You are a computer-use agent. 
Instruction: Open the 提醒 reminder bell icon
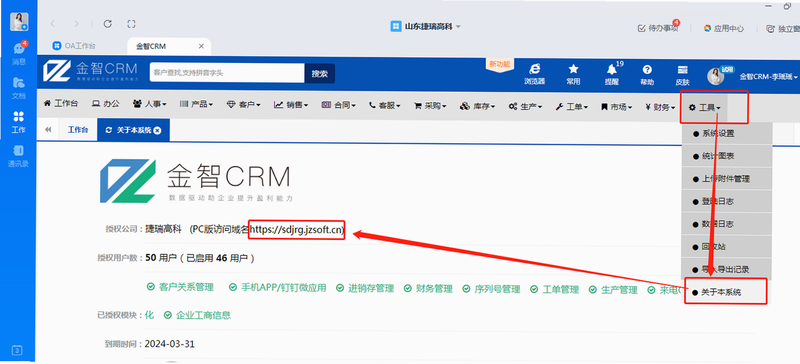pyautogui.click(x=612, y=74)
